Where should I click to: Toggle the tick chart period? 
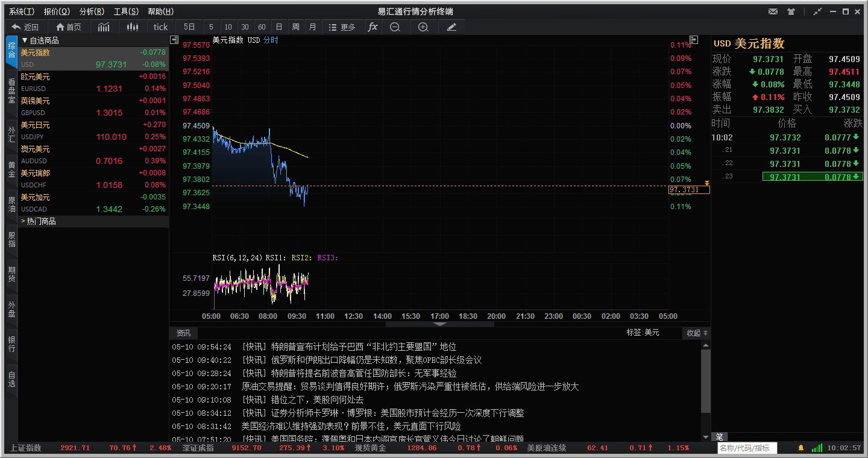[x=160, y=27]
